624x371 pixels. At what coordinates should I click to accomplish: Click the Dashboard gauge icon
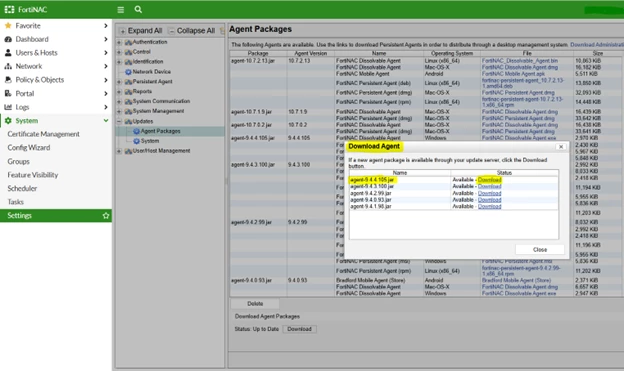[x=8, y=39]
